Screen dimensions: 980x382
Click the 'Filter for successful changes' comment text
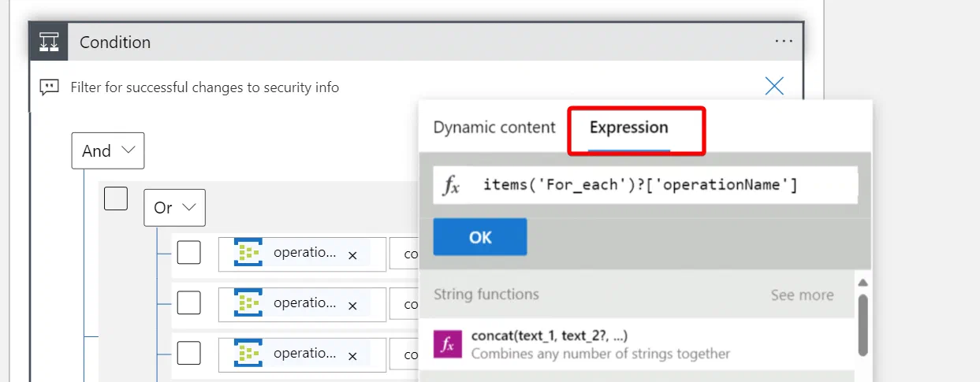pos(205,87)
